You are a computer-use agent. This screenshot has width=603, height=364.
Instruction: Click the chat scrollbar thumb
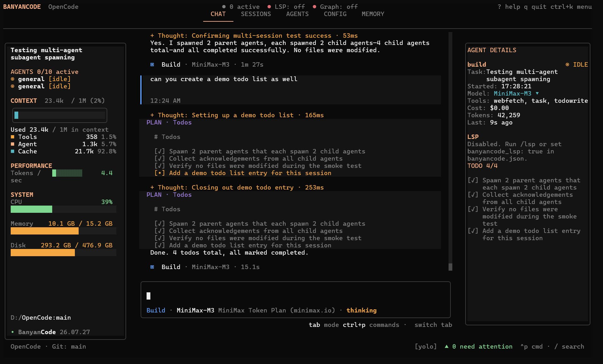point(450,267)
